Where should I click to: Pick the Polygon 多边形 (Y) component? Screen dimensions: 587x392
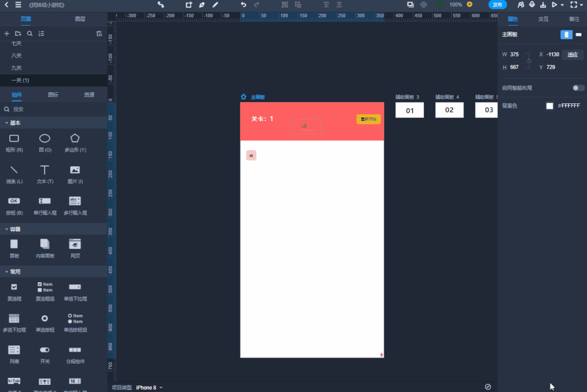[75, 143]
